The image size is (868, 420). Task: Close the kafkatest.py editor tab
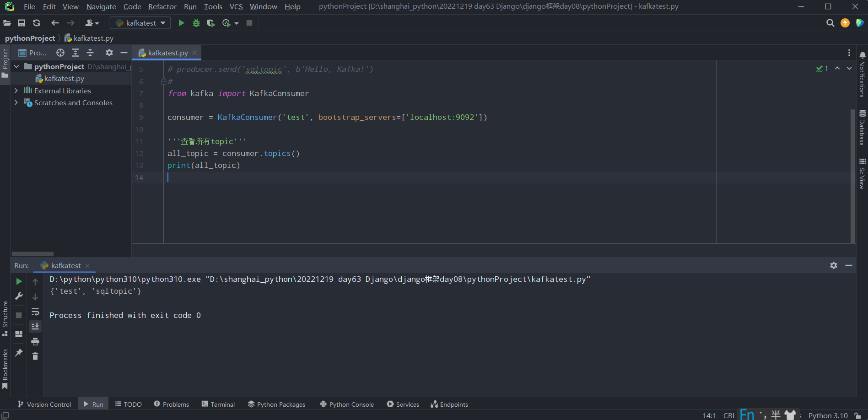click(194, 53)
